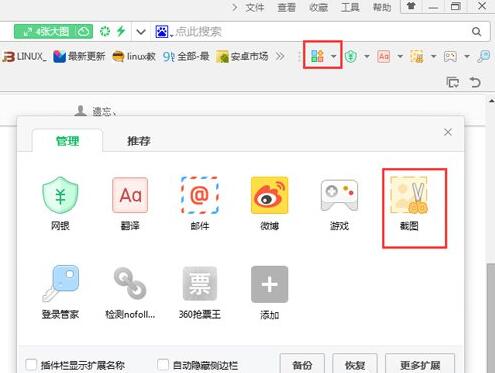The image size is (495, 373).
Task: Open the 截图 screenshot extension
Action: tap(409, 203)
